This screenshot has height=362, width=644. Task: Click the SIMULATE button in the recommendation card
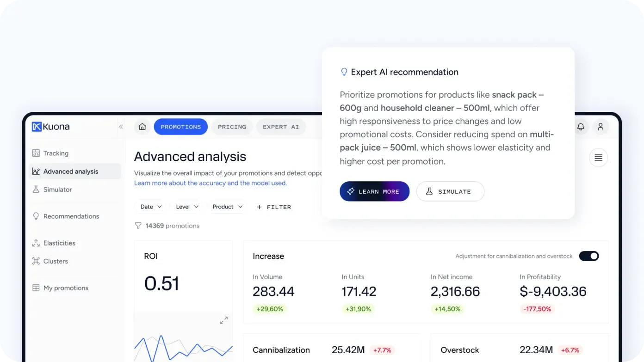pos(450,191)
